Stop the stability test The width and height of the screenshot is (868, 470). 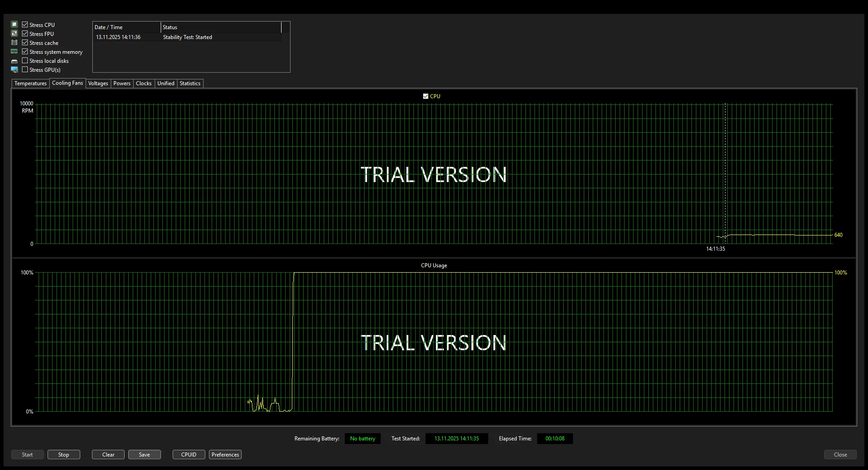tap(64, 455)
